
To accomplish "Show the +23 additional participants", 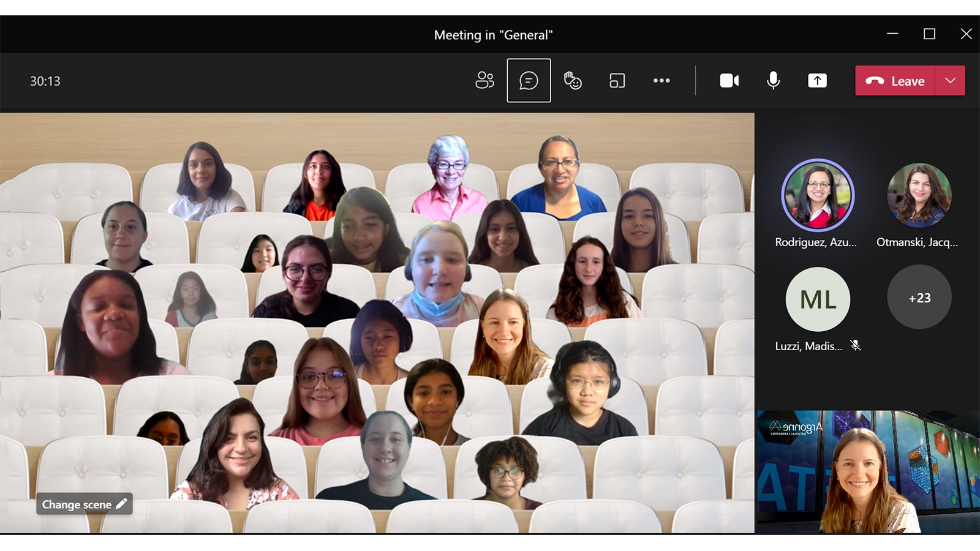I will tap(919, 298).
